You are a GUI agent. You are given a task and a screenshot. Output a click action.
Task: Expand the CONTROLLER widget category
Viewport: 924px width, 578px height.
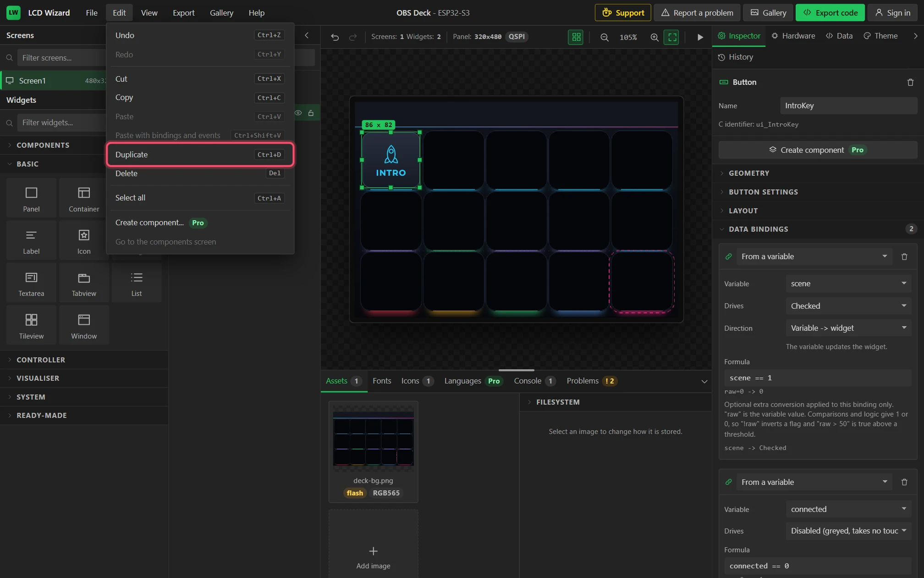[x=84, y=360]
